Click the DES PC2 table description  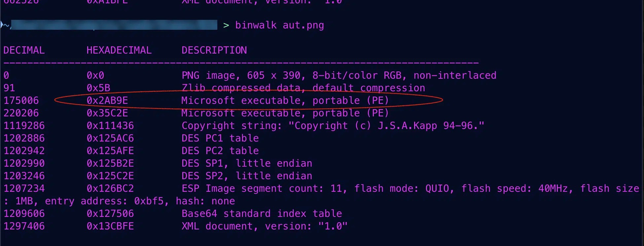tap(220, 151)
